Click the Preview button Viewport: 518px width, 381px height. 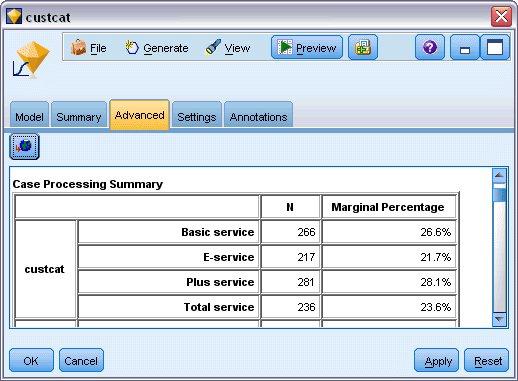point(307,48)
